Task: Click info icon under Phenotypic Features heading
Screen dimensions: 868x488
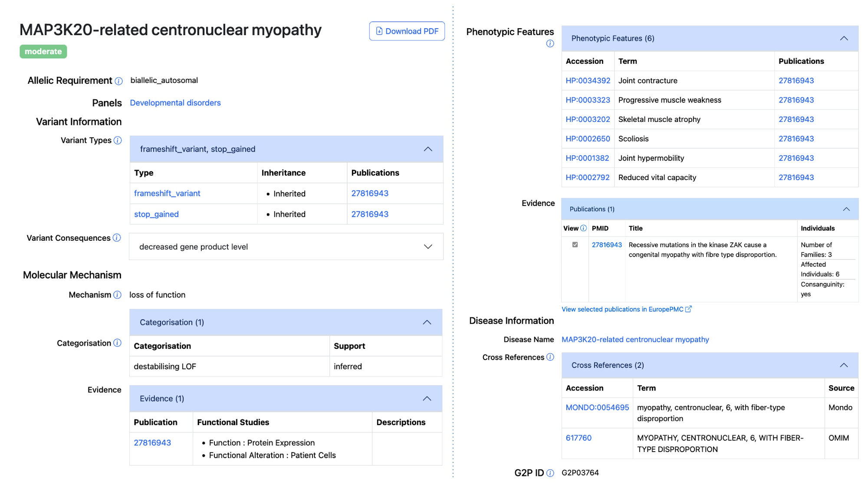Action: coord(550,43)
